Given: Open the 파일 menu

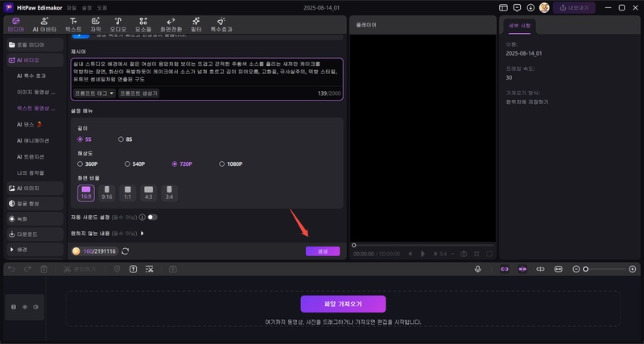Looking at the screenshot, I should coord(72,8).
